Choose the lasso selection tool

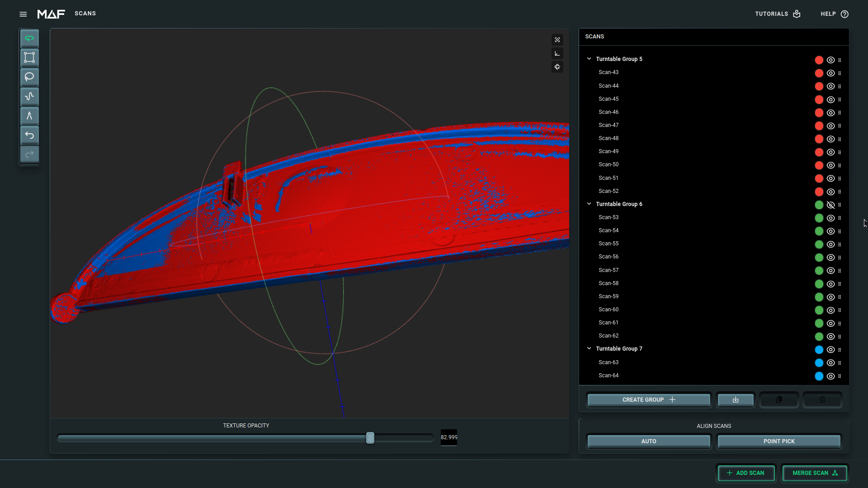pyautogui.click(x=29, y=77)
